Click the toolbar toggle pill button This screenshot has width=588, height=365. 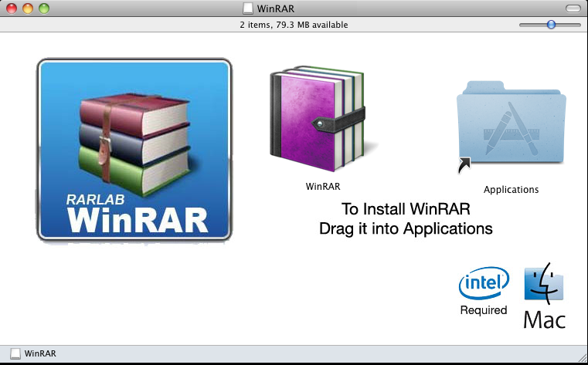pyautogui.click(x=573, y=8)
